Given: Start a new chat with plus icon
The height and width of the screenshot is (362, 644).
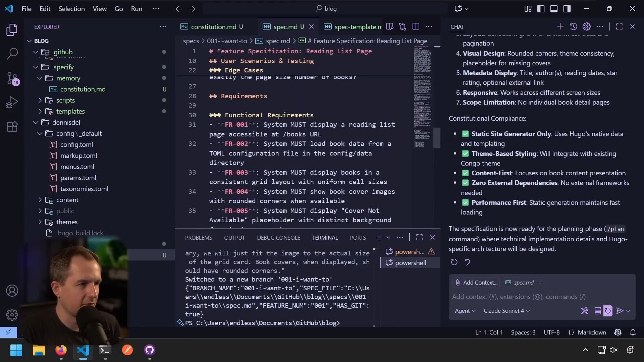Looking at the screenshot, I should click(x=560, y=26).
